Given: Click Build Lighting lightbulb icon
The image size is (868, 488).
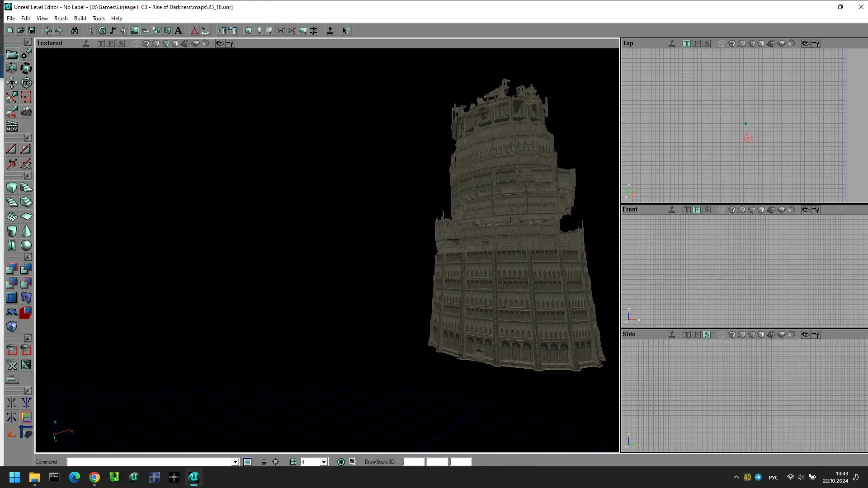Looking at the screenshot, I should pyautogui.click(x=259, y=30).
